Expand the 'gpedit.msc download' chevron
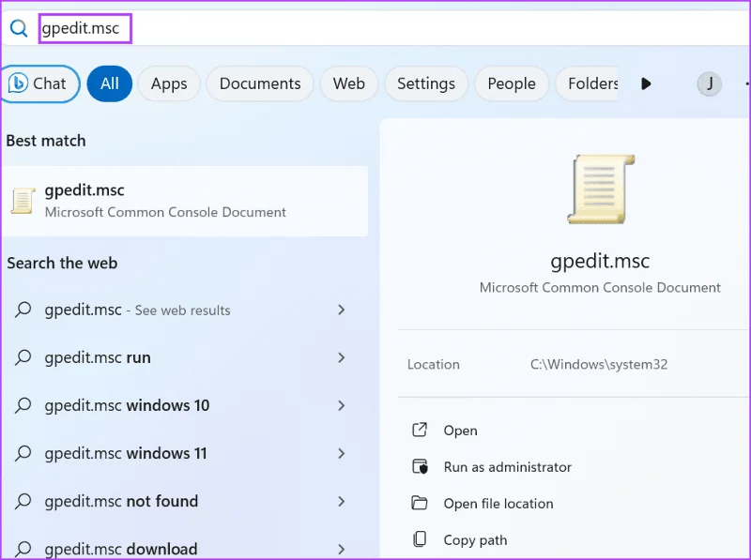Screen dimensions: 751x560 pyautogui.click(x=341, y=549)
